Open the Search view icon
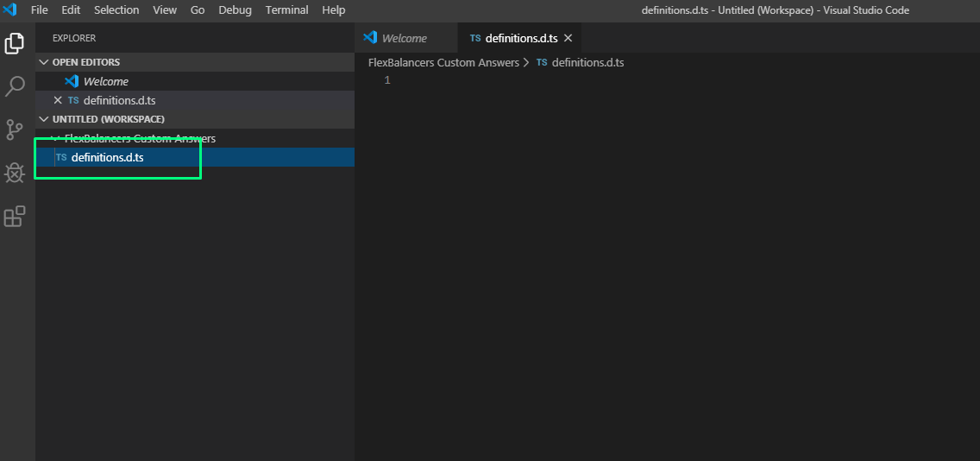Viewport: 980px width, 461px height. (15, 86)
